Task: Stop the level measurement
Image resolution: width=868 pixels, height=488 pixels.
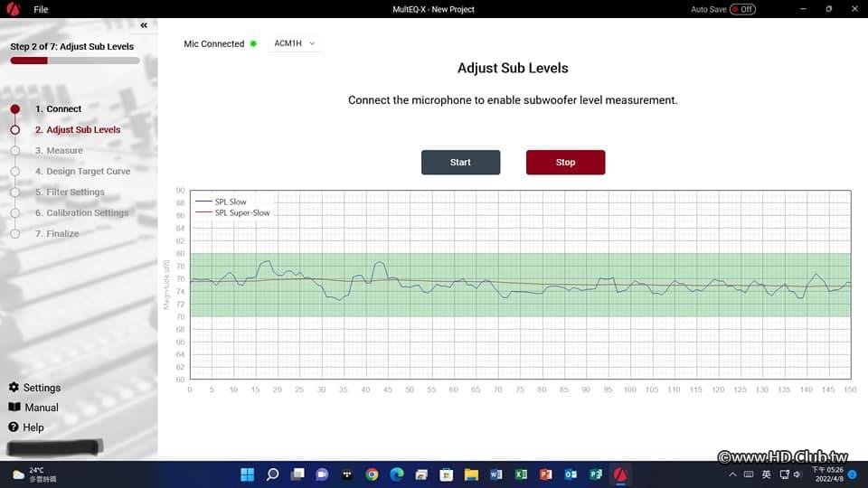Action: (565, 162)
